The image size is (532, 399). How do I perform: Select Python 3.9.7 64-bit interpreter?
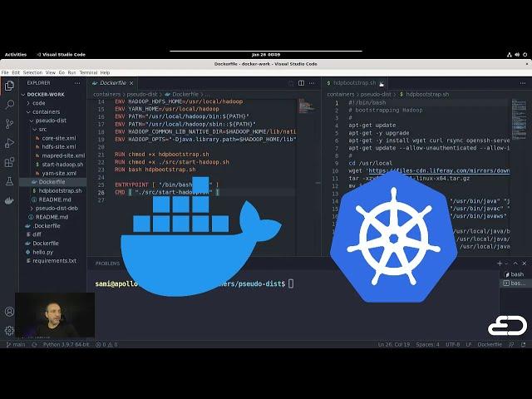pyautogui.click(x=66, y=345)
